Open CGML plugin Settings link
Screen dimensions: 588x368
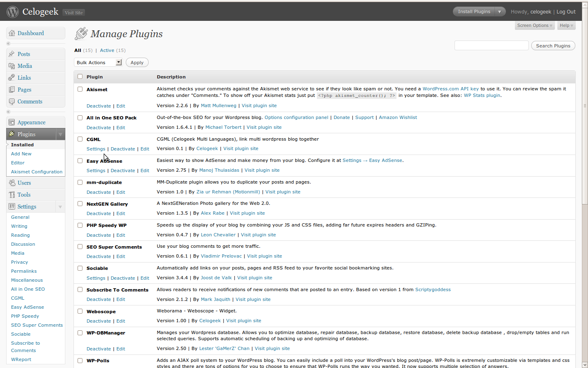click(96, 149)
